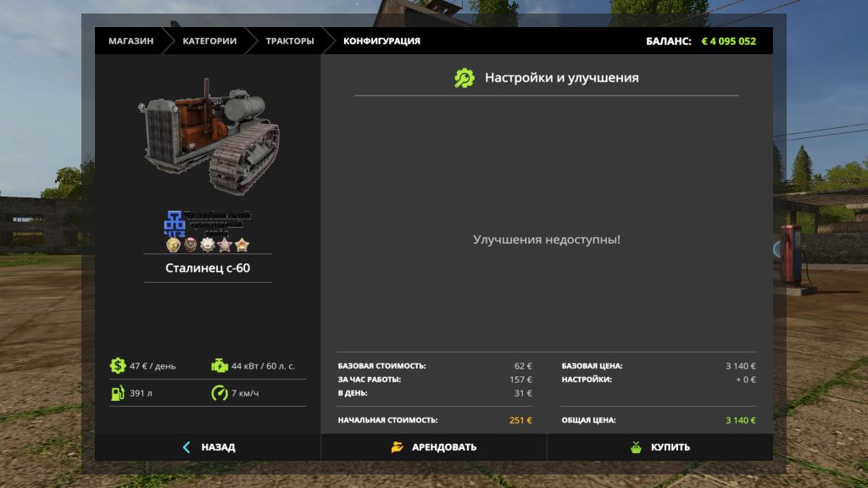Click the daily upkeep dollar icon
The width and height of the screenshot is (868, 488).
[118, 366]
